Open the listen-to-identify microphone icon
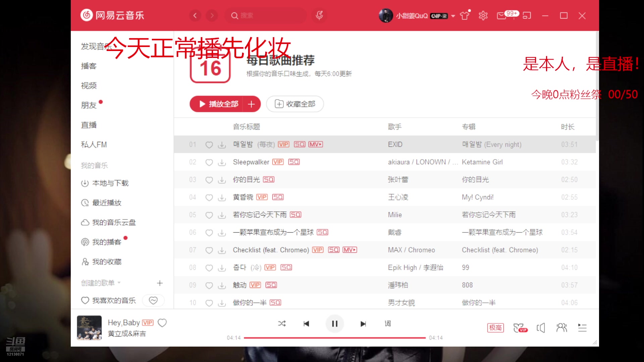 (x=319, y=15)
